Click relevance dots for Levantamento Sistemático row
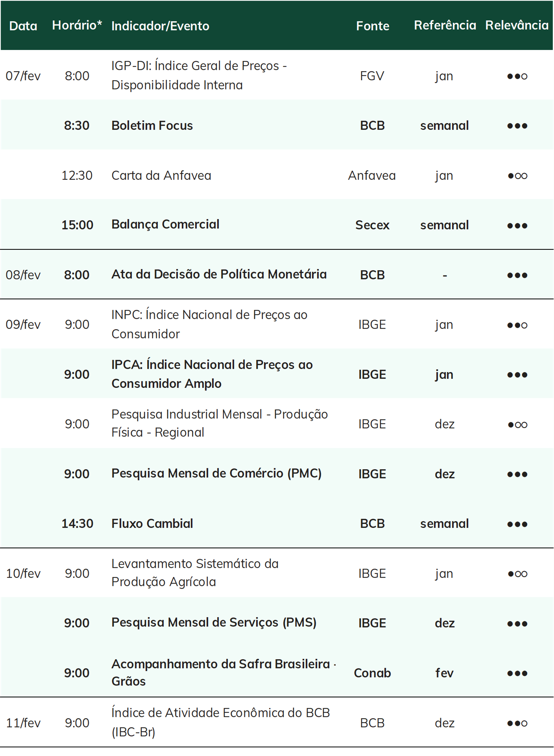 click(x=517, y=574)
